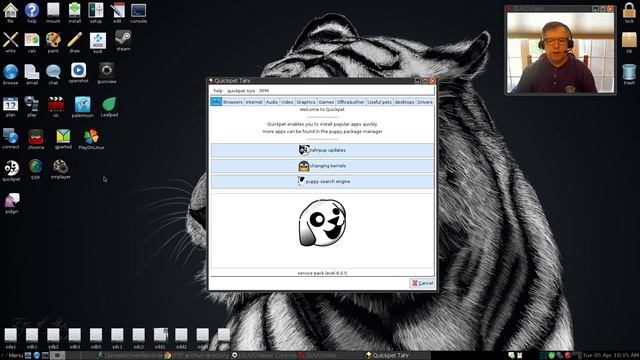Launch the smplayer desktop icon
Viewport: 640px width, 360px height.
click(x=61, y=169)
